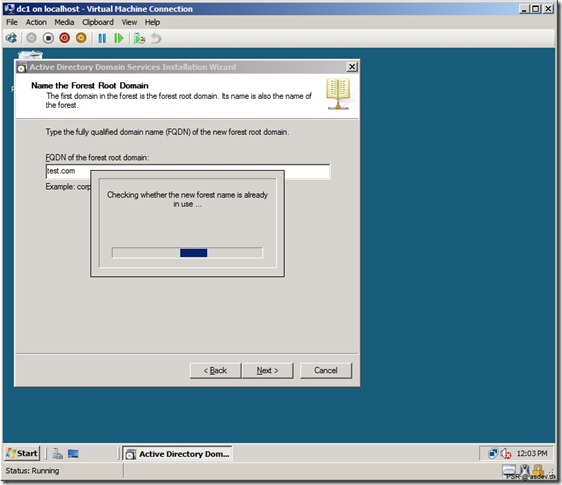Open the View menu

click(x=129, y=22)
